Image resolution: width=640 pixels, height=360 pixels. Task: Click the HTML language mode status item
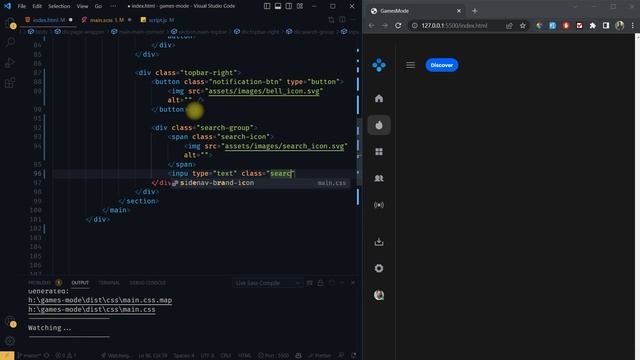tap(244, 356)
